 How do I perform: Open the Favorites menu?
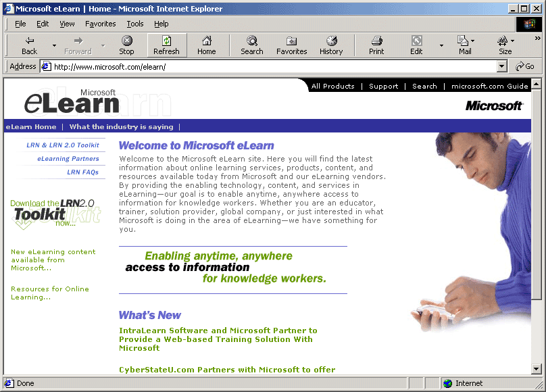pyautogui.click(x=101, y=24)
